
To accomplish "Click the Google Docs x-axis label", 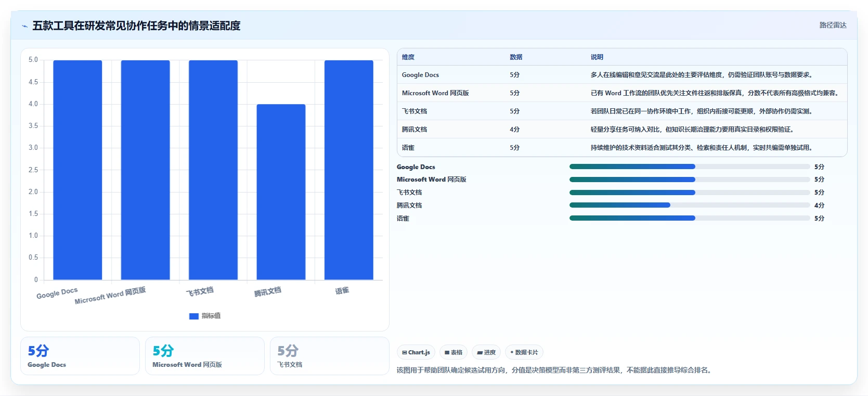I will coord(57,293).
